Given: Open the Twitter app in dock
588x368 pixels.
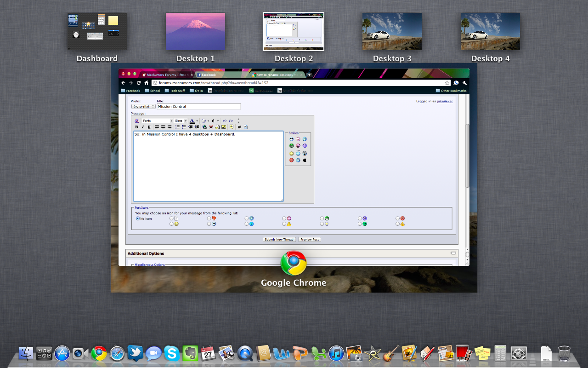Looking at the screenshot, I should (x=136, y=353).
